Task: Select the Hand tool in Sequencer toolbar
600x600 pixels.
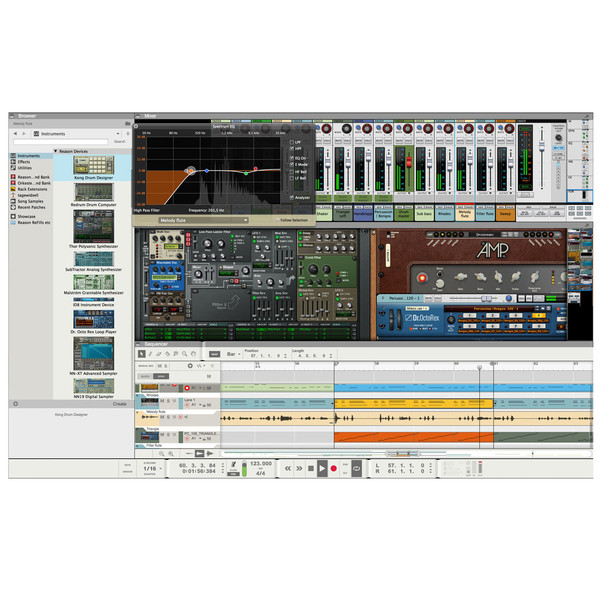Action: tap(193, 354)
